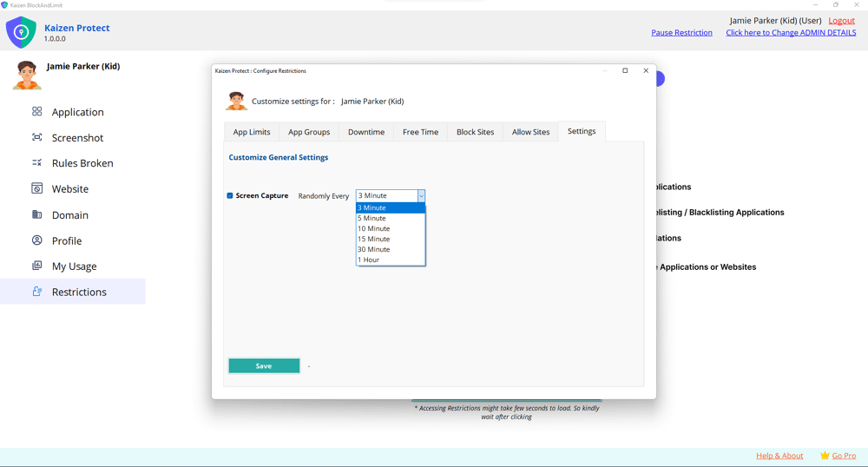Collapse the interval dropdown arrow

[421, 196]
